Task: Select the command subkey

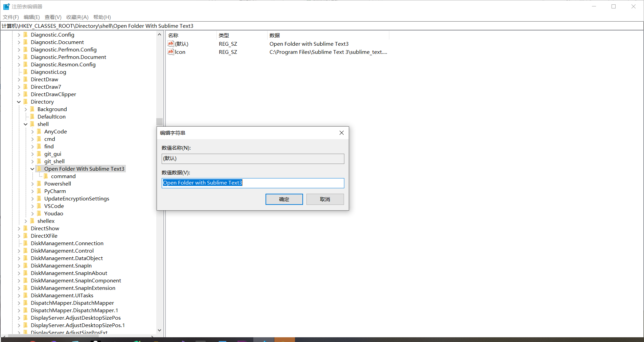Action: [x=63, y=176]
